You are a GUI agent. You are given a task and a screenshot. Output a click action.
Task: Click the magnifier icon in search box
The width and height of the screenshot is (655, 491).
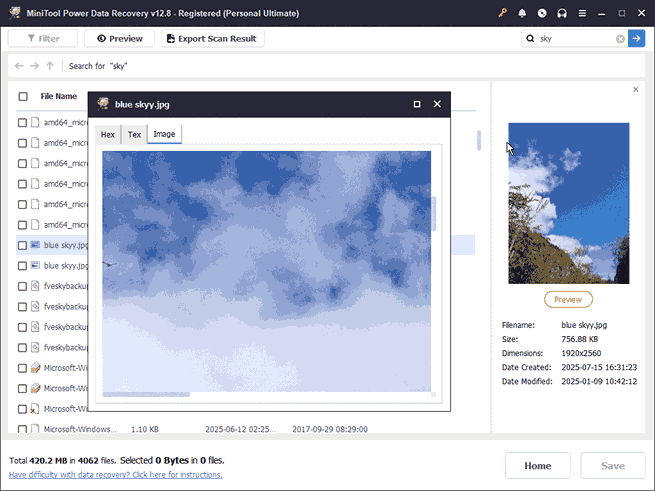531,38
